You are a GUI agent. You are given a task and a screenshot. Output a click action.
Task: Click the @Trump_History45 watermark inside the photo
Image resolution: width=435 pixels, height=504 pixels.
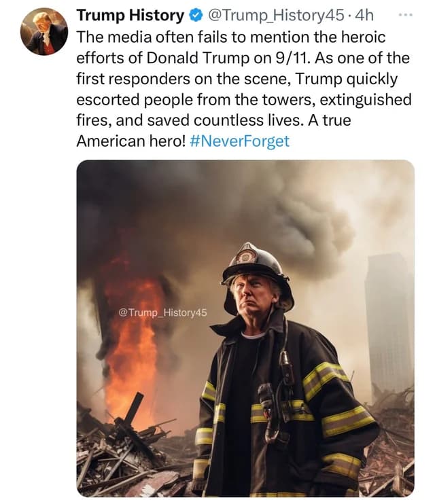[163, 312]
